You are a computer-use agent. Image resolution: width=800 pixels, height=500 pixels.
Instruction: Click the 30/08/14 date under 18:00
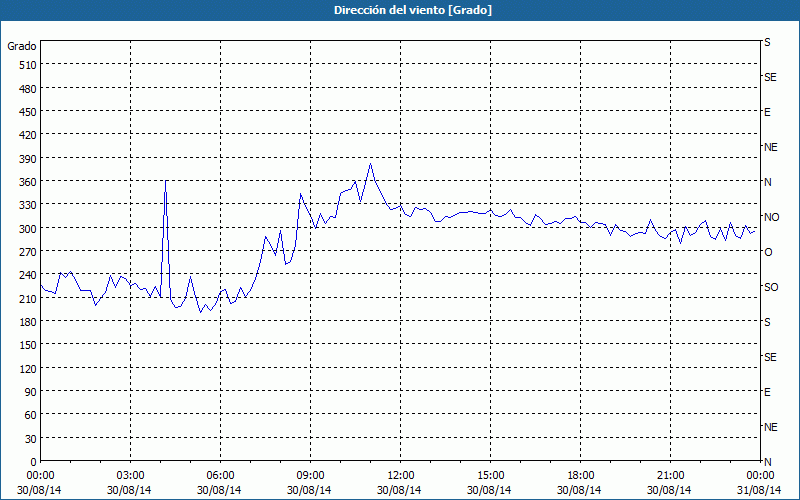[579, 490]
